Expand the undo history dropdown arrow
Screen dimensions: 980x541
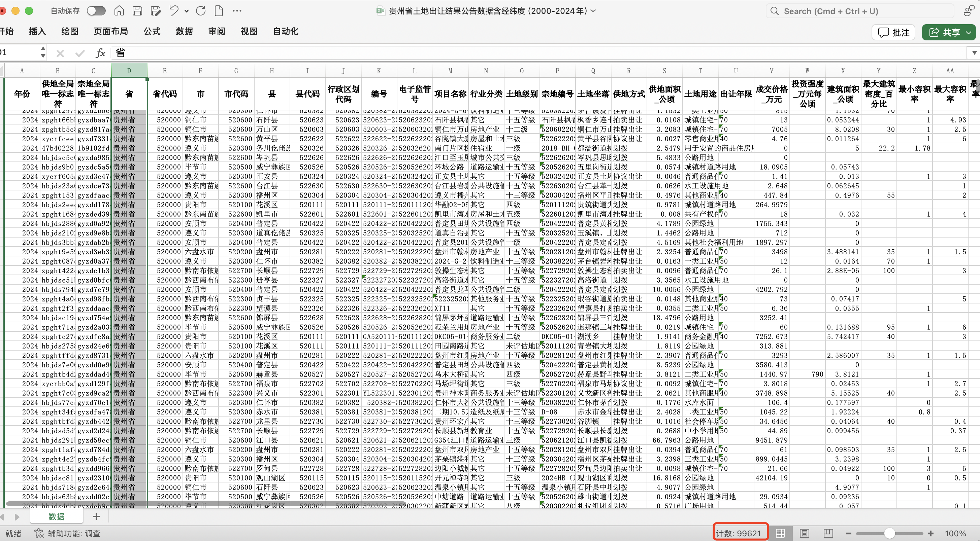[187, 11]
